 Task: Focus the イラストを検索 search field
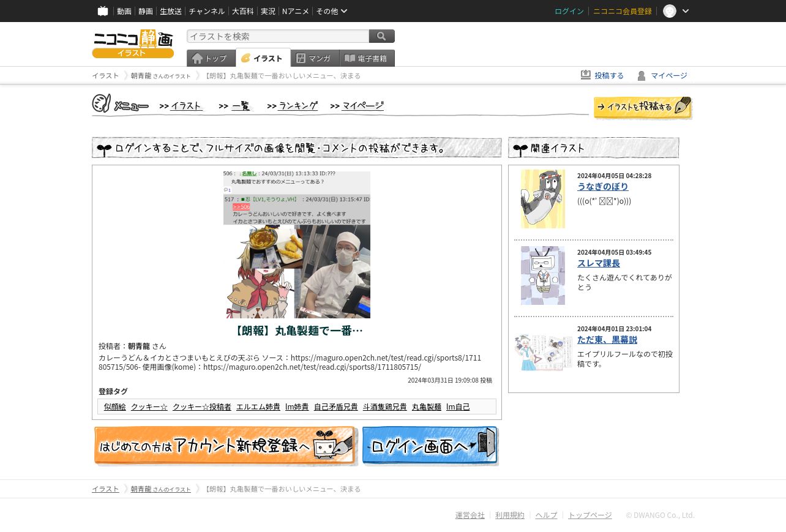(x=278, y=36)
